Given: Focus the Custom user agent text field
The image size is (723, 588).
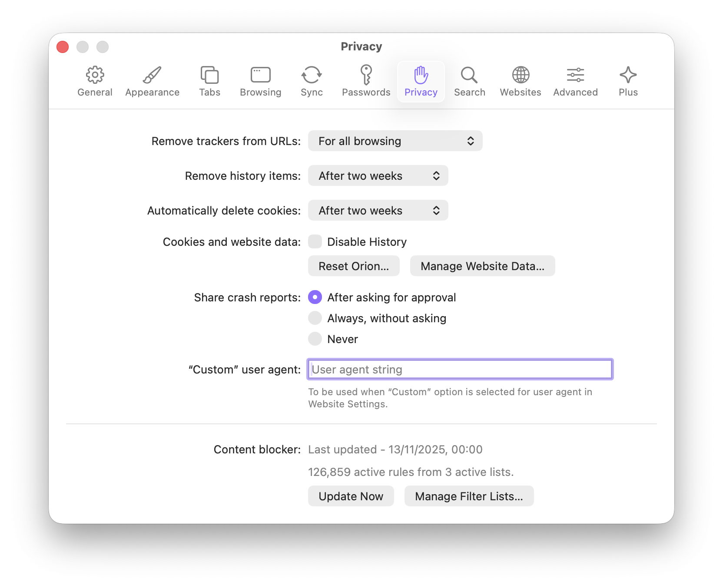Looking at the screenshot, I should tap(460, 369).
